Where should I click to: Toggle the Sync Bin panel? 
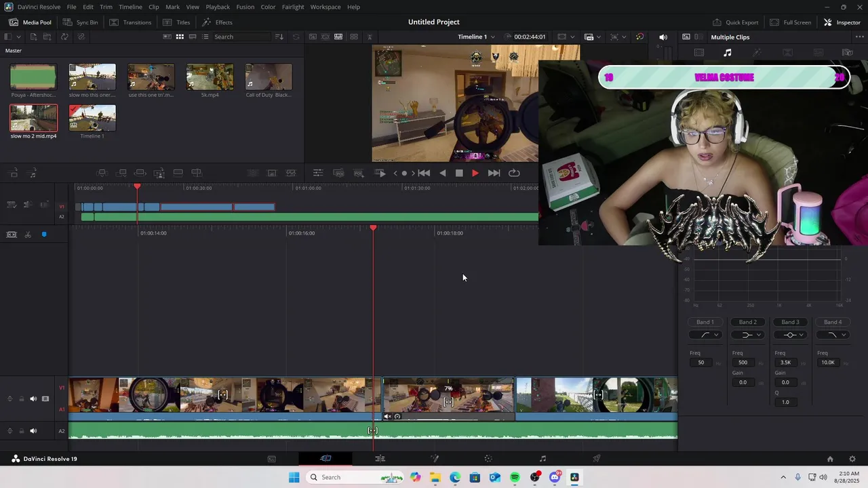click(81, 22)
